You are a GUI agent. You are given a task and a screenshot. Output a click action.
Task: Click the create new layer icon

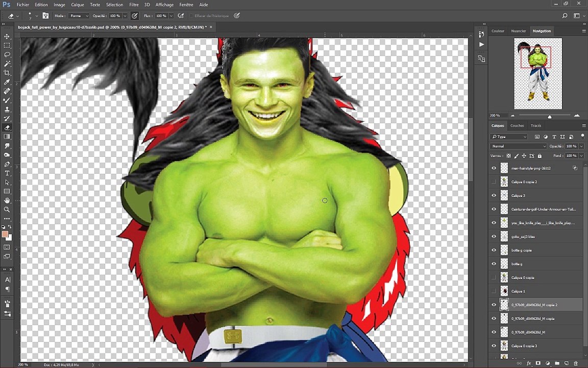point(566,363)
